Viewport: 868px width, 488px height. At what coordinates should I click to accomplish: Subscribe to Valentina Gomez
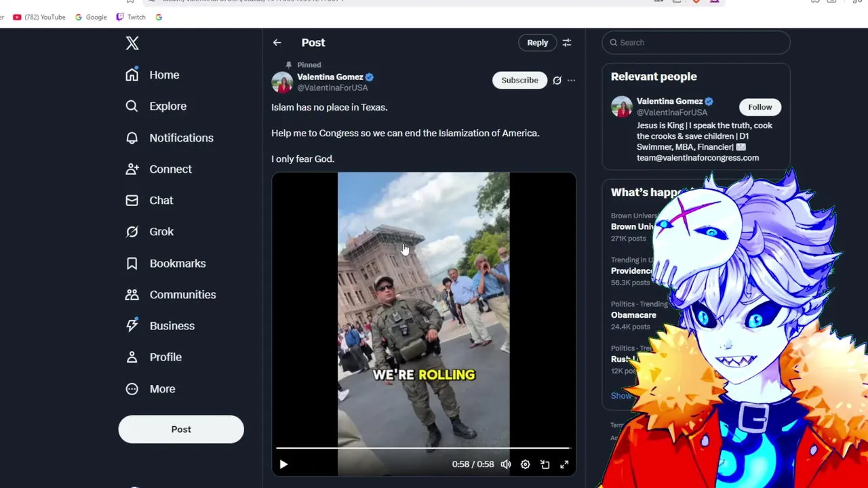tap(519, 80)
